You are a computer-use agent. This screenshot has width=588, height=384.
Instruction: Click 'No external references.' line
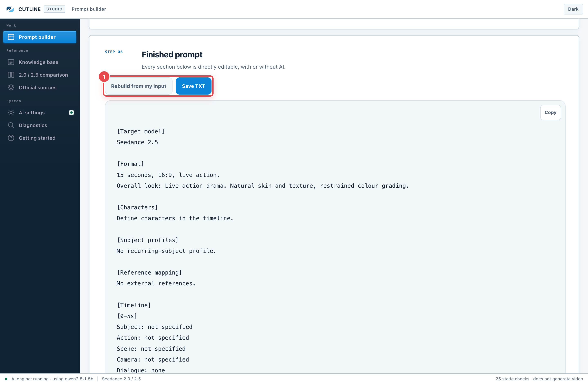pyautogui.click(x=156, y=284)
